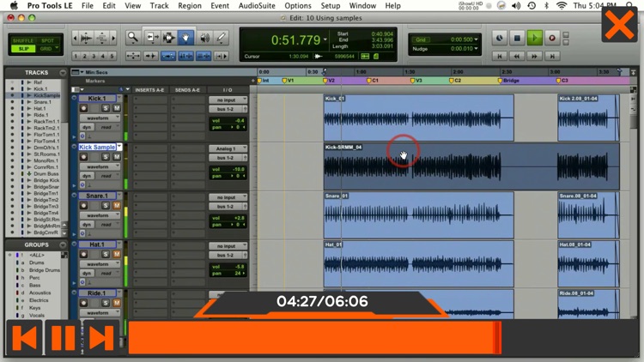The width and height of the screenshot is (644, 362).
Task: Click the Fast Forward transport button
Action: (534, 57)
